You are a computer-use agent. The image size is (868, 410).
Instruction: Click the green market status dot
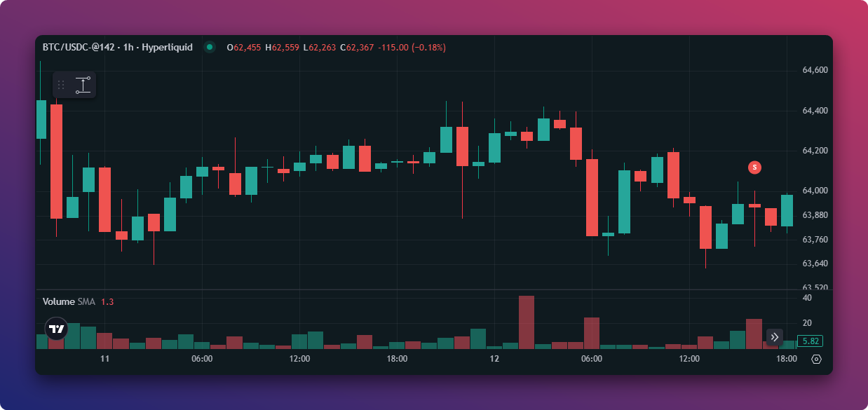coord(209,48)
